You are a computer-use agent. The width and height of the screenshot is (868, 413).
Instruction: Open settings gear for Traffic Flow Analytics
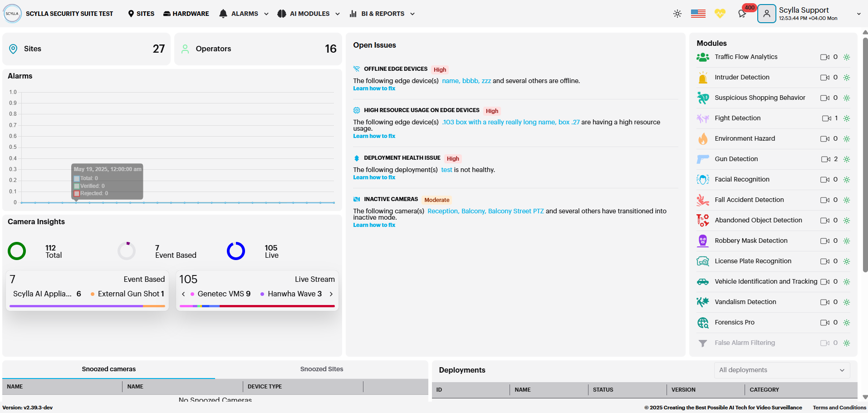coord(846,57)
